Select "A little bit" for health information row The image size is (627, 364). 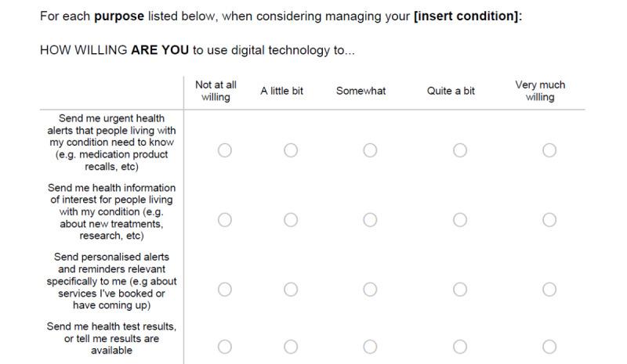point(291,220)
